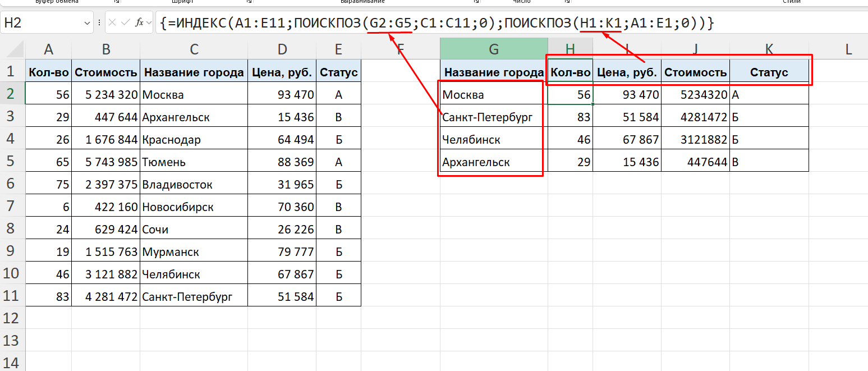The width and height of the screenshot is (868, 371).
Task: Click cell 'Челябинск' in column C
Action: (194, 274)
